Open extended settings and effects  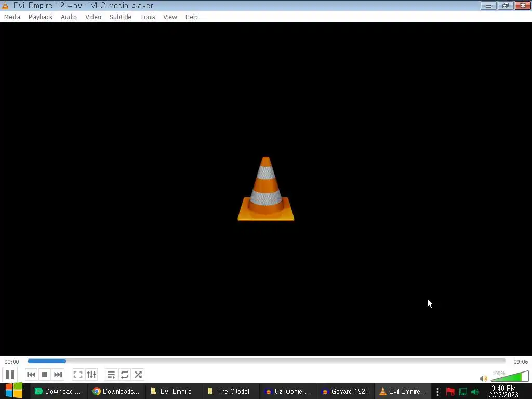click(91, 375)
